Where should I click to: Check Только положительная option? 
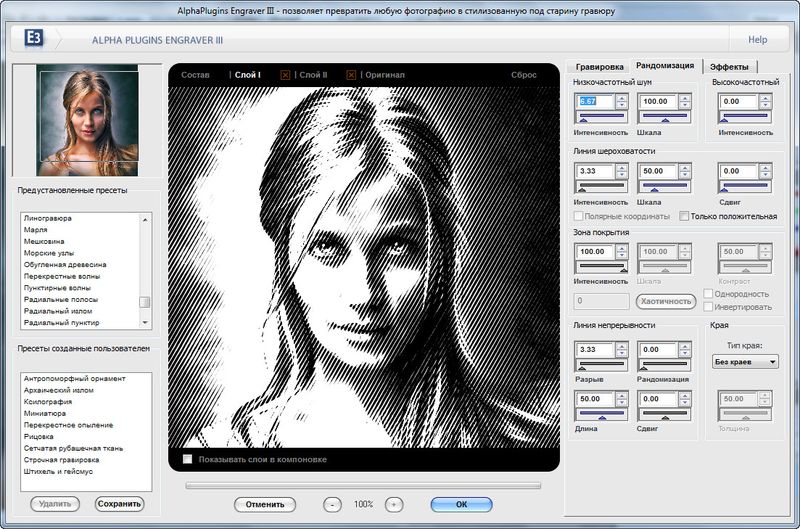pyautogui.click(x=684, y=216)
